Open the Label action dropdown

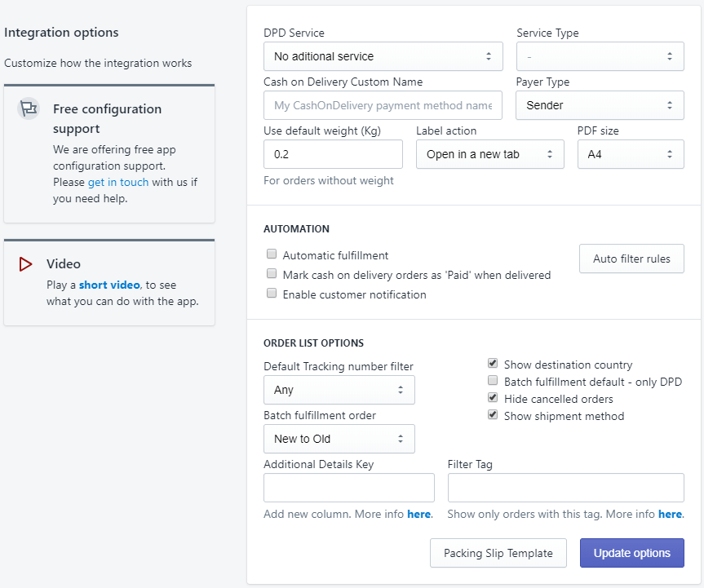(489, 154)
